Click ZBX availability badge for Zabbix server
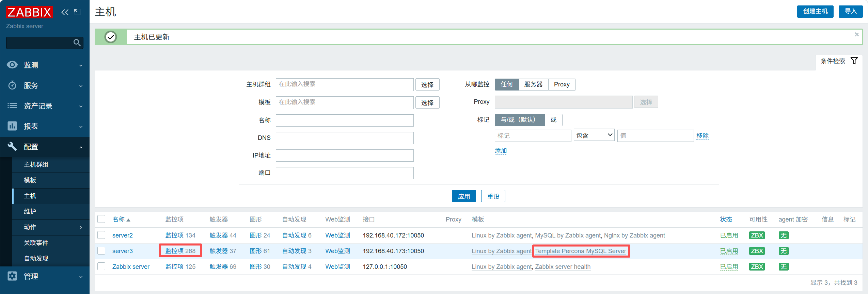Screen dimensions: 868x294 tap(757, 266)
